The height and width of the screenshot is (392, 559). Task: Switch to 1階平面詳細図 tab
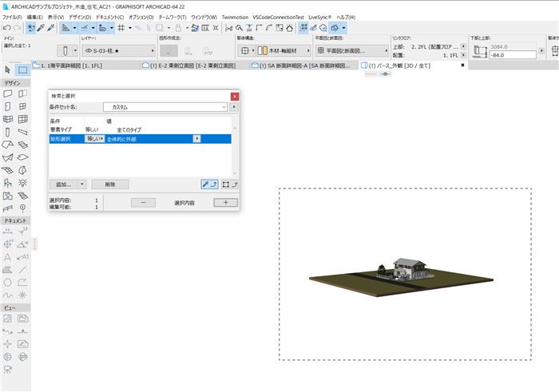68,65
